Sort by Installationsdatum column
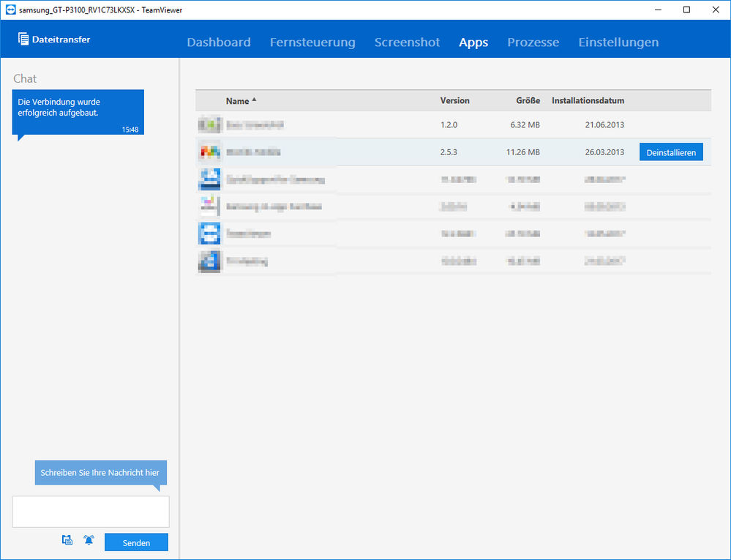This screenshot has height=560, width=731. 588,101
